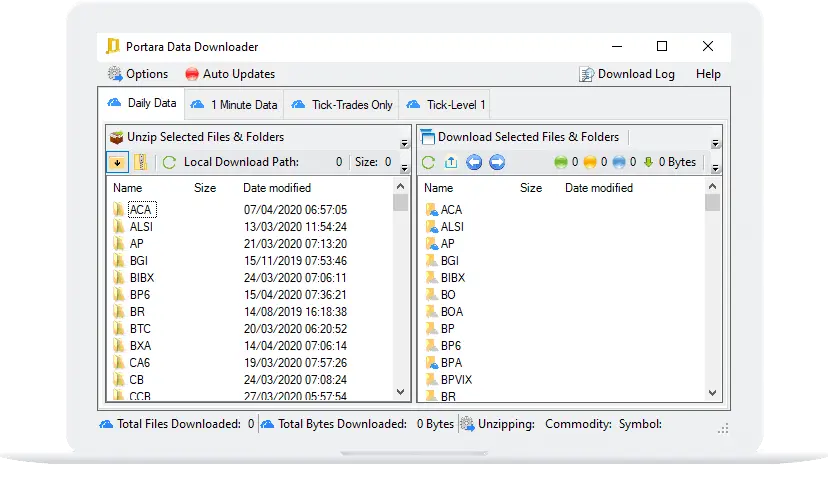The height and width of the screenshot is (483, 828).
Task: Click the window resize grip in status bar
Action: click(723, 428)
